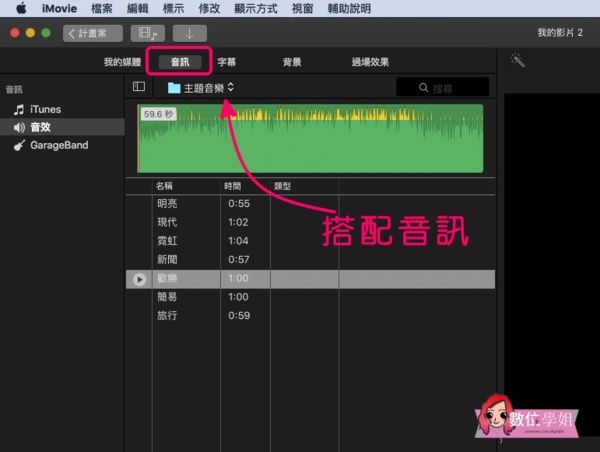Switch to the 字幕 titles tab
The width and height of the screenshot is (600, 452).
[227, 62]
